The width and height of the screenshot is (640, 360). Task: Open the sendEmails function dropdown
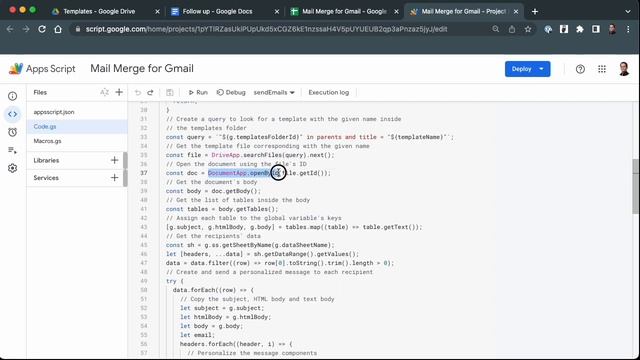pyautogui.click(x=274, y=93)
